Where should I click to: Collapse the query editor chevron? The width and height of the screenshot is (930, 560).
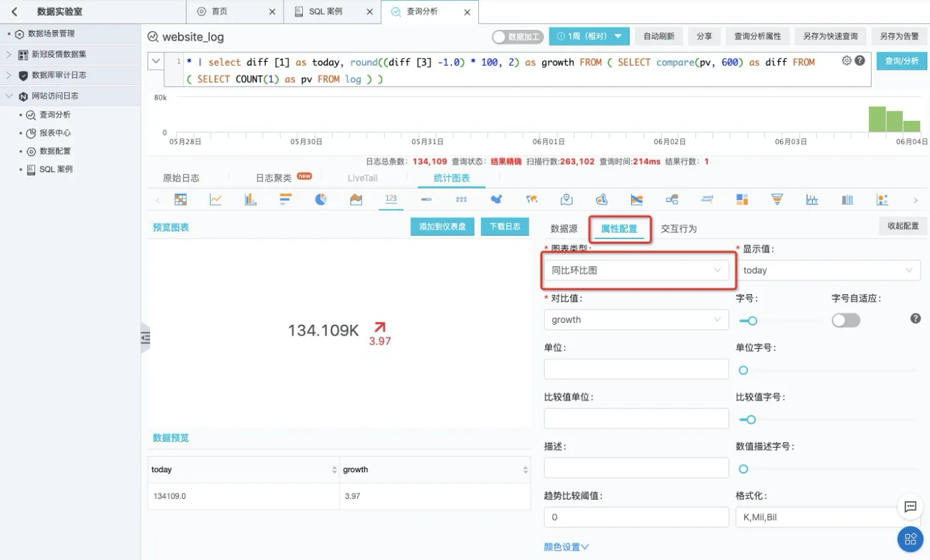tap(155, 61)
